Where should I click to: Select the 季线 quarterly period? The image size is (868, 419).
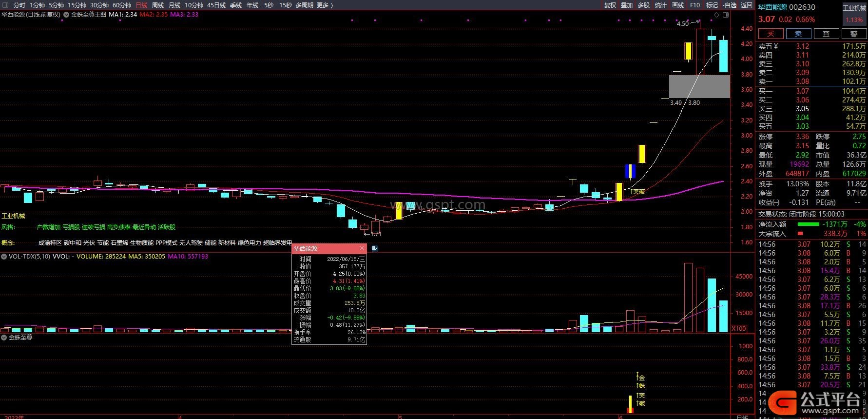tap(236, 5)
